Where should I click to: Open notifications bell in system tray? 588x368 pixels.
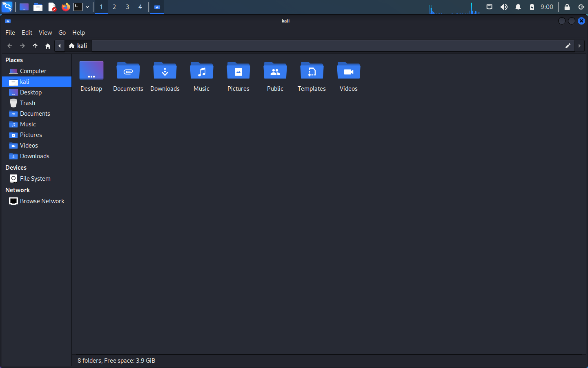[x=518, y=7]
